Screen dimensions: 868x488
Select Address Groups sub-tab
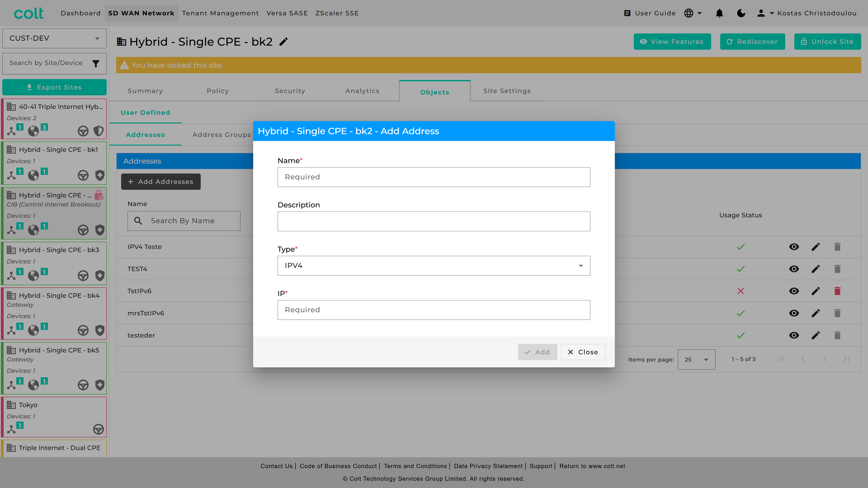point(221,135)
